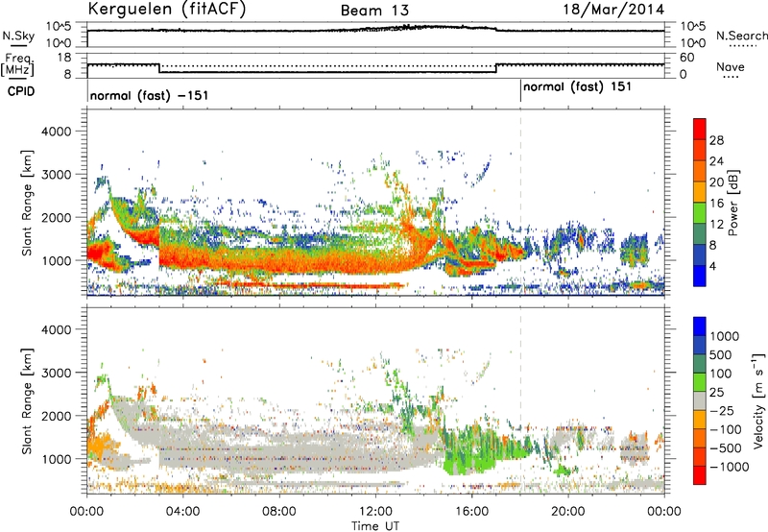Click the 'Slant Range [km]' label of power panel
Viewport: 768px width, 532px height.
pos(27,203)
